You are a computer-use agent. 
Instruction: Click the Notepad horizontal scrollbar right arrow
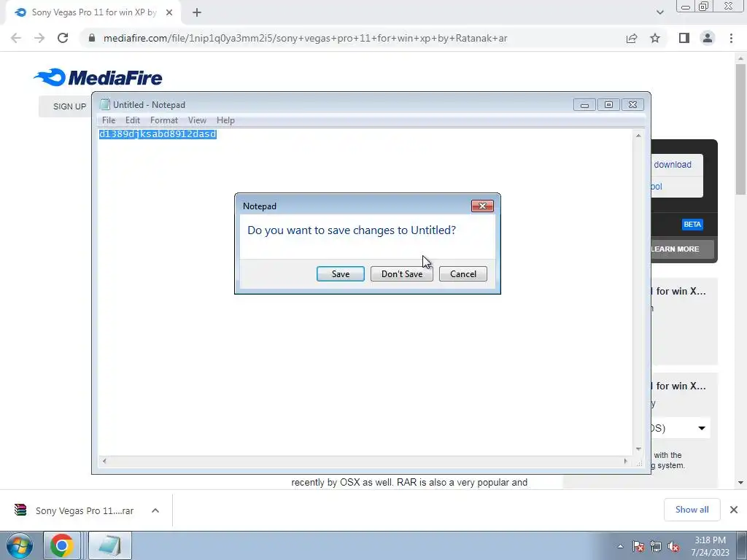tap(625, 461)
